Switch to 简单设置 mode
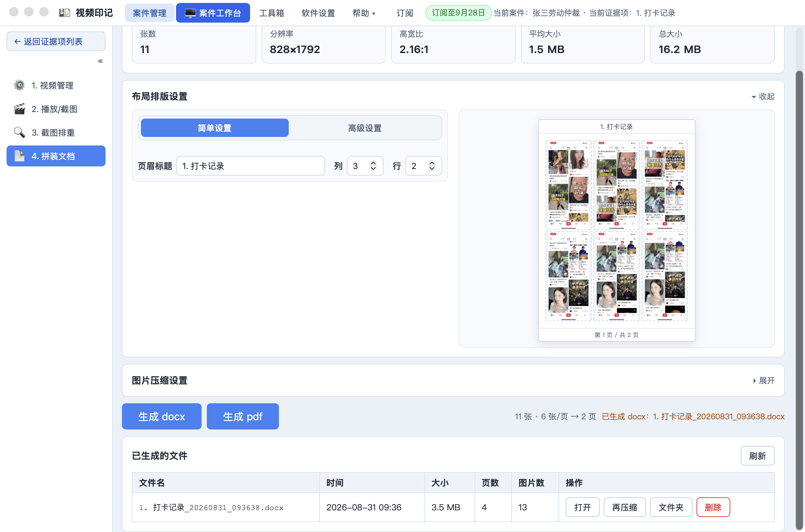805x532 pixels. pos(214,128)
